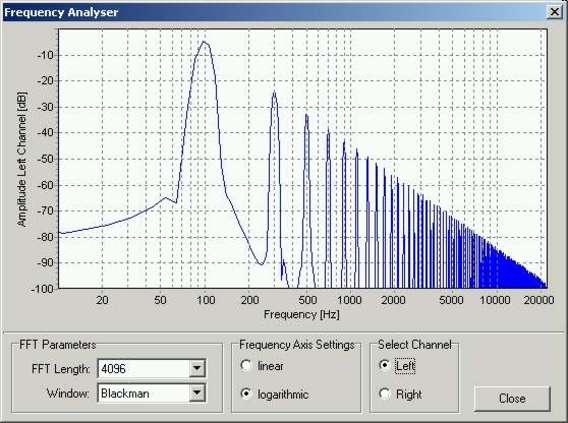
Task: Click the Close button
Action: pyautogui.click(x=512, y=398)
